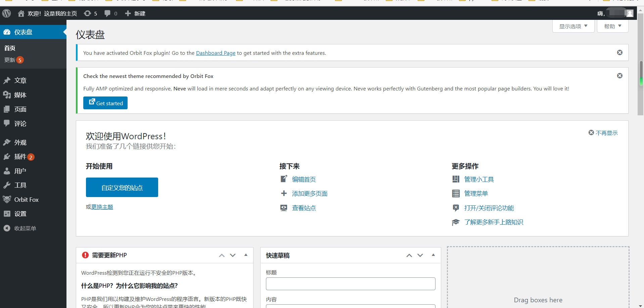Open 打开/关闭评论功能 link
The height and width of the screenshot is (308, 644).
(489, 208)
